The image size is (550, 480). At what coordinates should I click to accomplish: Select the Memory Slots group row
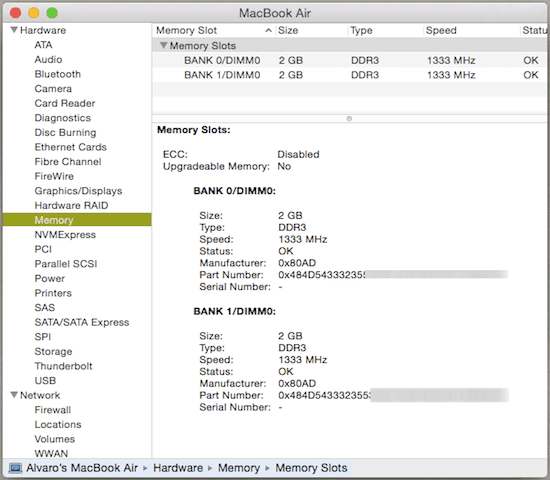coord(349,46)
